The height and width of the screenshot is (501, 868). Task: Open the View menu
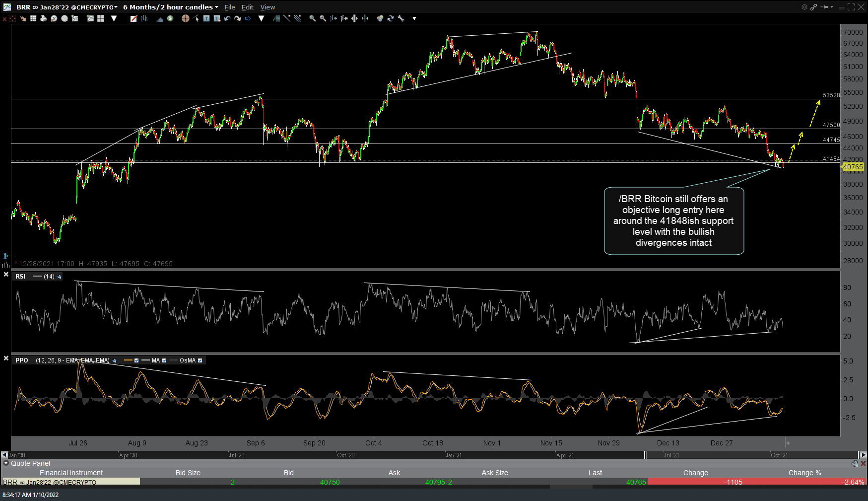(x=267, y=7)
